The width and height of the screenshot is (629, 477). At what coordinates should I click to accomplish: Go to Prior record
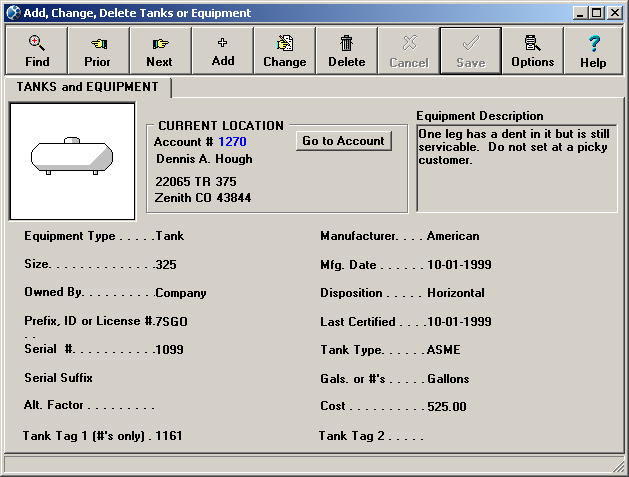98,51
